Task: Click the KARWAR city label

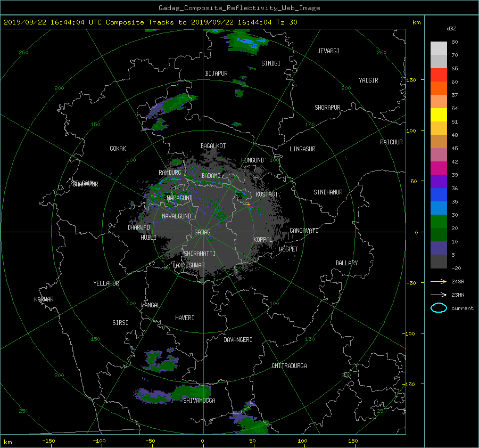Action: 44,299
